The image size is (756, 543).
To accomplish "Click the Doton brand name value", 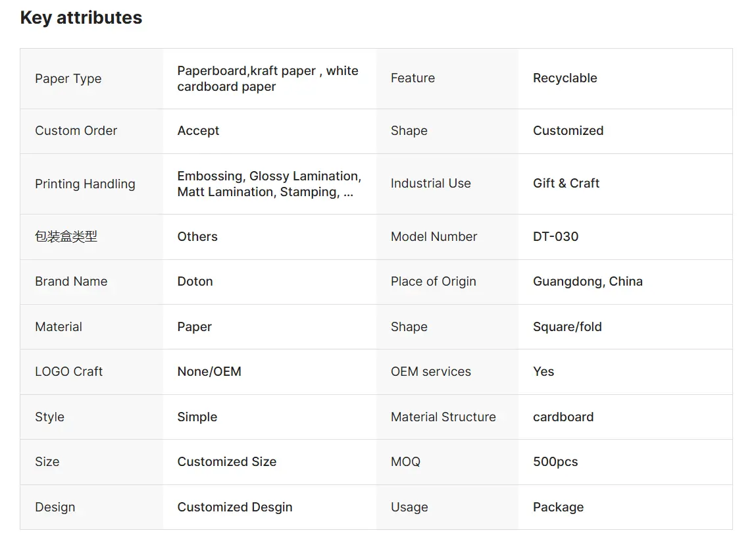I will click(x=195, y=281).
